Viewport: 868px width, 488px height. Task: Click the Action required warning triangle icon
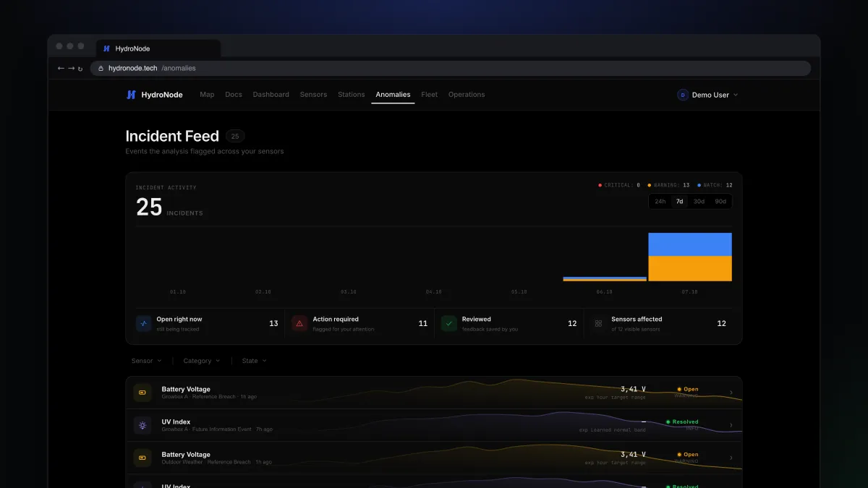click(299, 323)
